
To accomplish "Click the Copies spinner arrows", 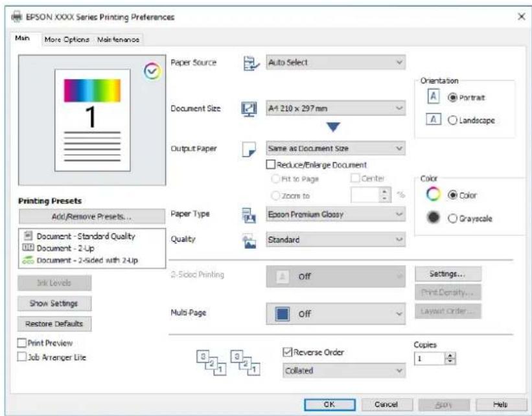I will point(450,358).
